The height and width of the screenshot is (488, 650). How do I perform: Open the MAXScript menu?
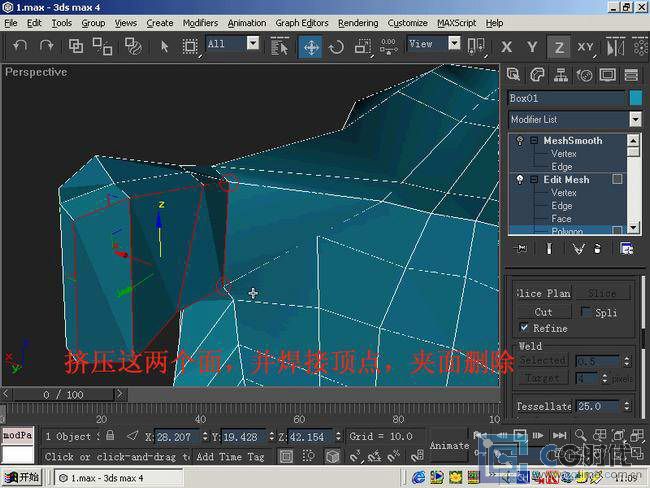pyautogui.click(x=456, y=23)
